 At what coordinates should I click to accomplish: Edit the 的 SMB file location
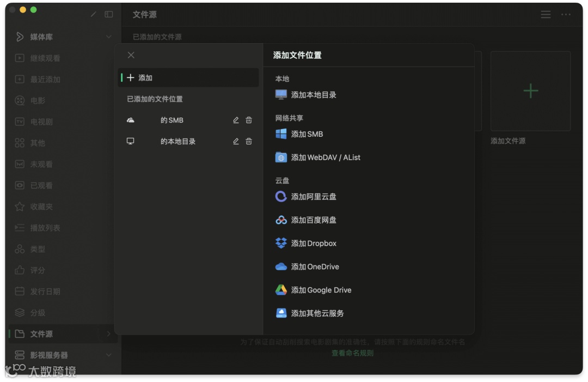(236, 120)
